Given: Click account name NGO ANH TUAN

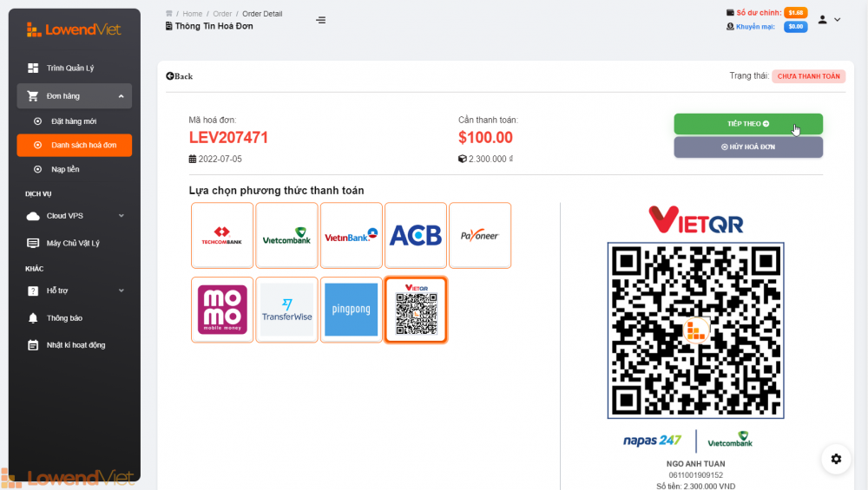Looking at the screenshot, I should [x=695, y=464].
